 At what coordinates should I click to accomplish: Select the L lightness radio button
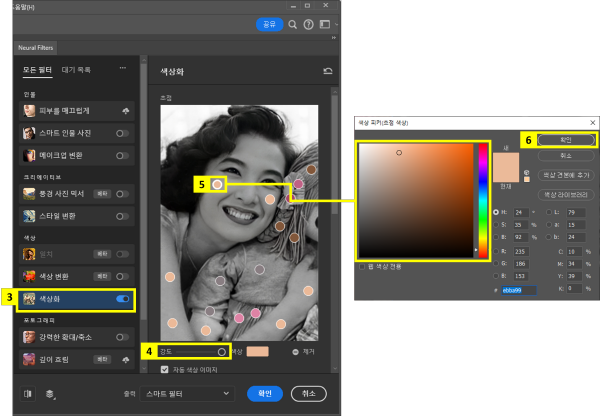[x=549, y=212]
